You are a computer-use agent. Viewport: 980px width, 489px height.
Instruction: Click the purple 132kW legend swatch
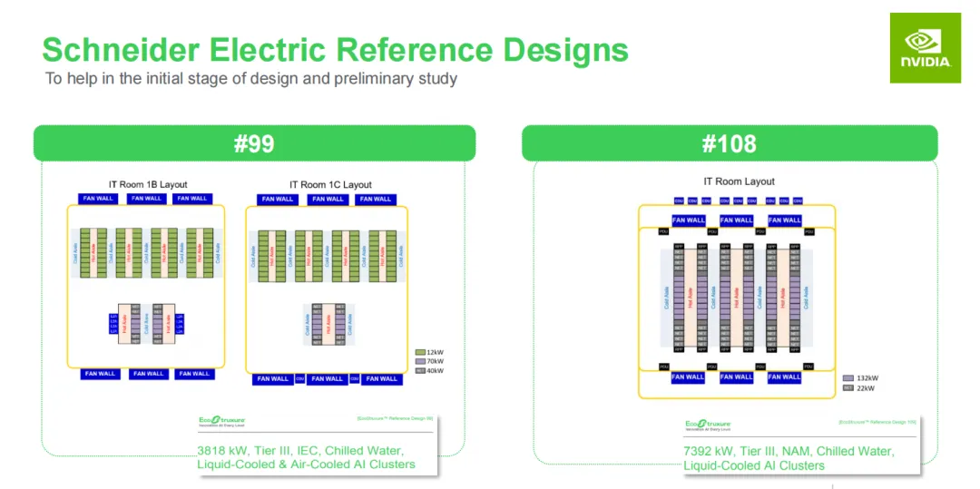point(848,378)
